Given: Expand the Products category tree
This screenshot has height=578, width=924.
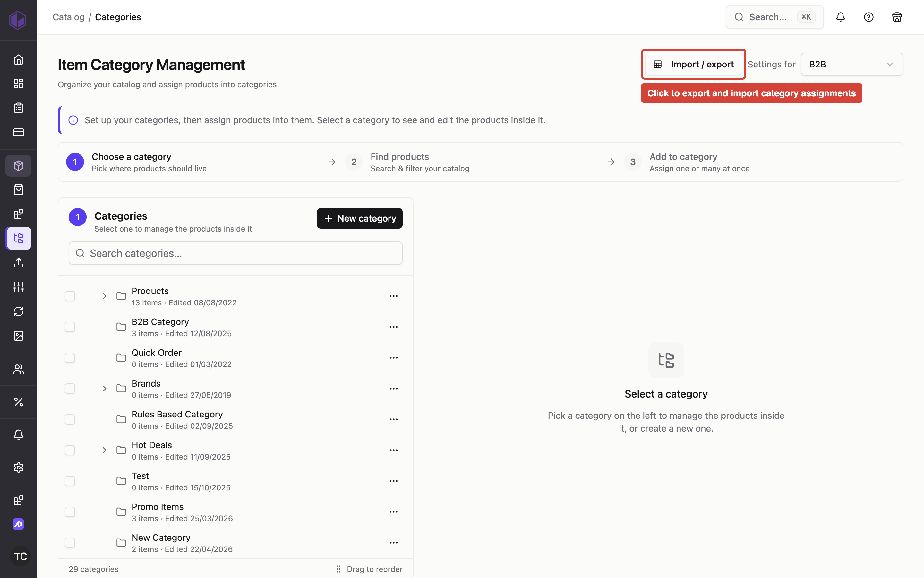Looking at the screenshot, I should click(104, 296).
